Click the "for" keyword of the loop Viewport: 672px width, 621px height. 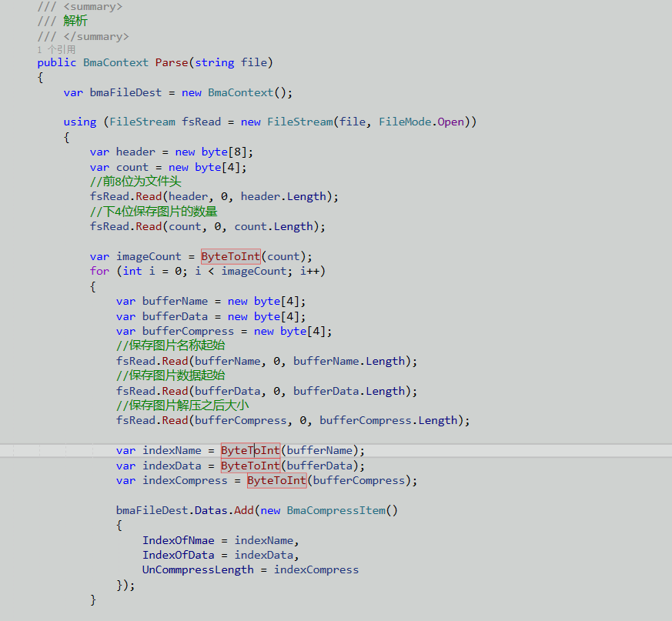(99, 271)
